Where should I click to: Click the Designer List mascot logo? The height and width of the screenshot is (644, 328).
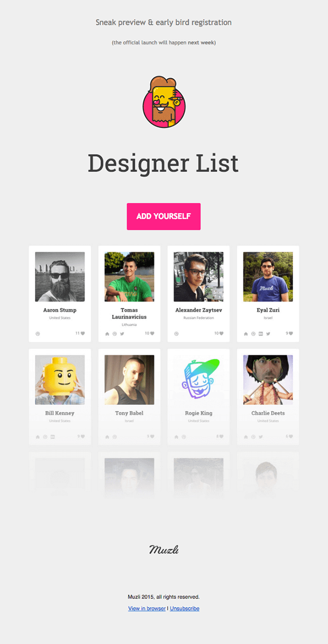164,102
